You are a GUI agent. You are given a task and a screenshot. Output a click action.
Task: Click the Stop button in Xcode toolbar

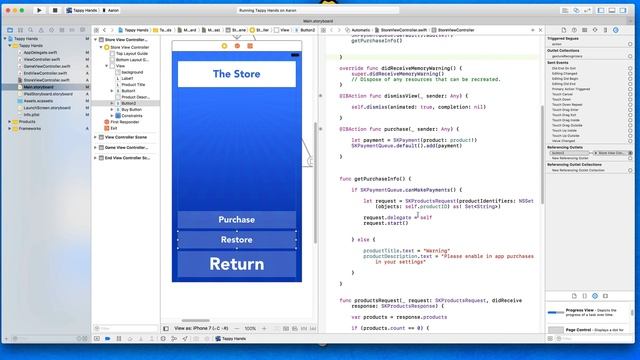(55, 10)
